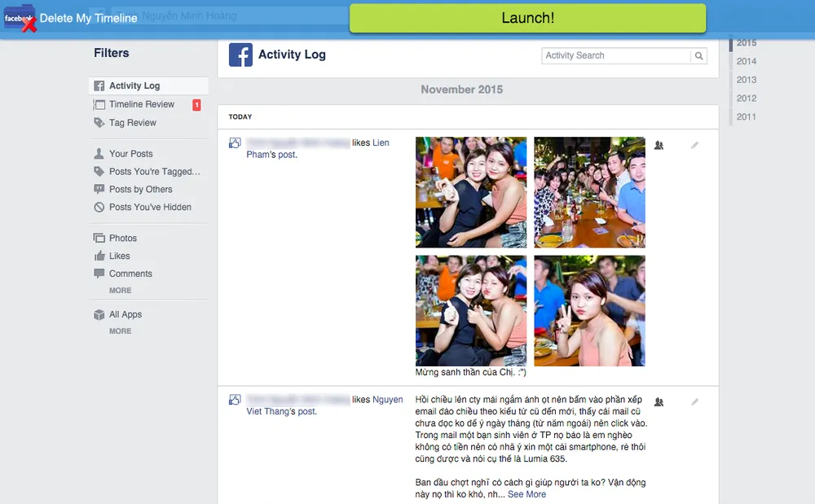Open the Photos filter
The width and height of the screenshot is (815, 504).
point(122,238)
